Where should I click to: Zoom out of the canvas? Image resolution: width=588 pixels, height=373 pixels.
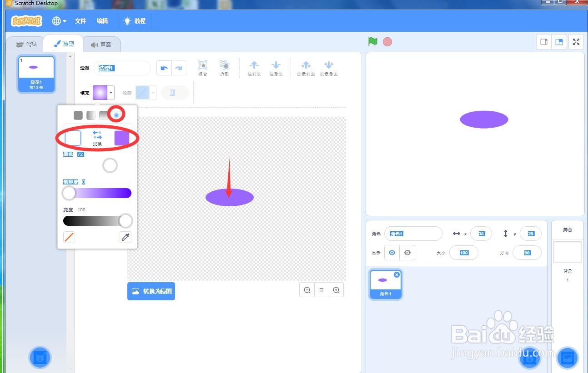point(307,290)
